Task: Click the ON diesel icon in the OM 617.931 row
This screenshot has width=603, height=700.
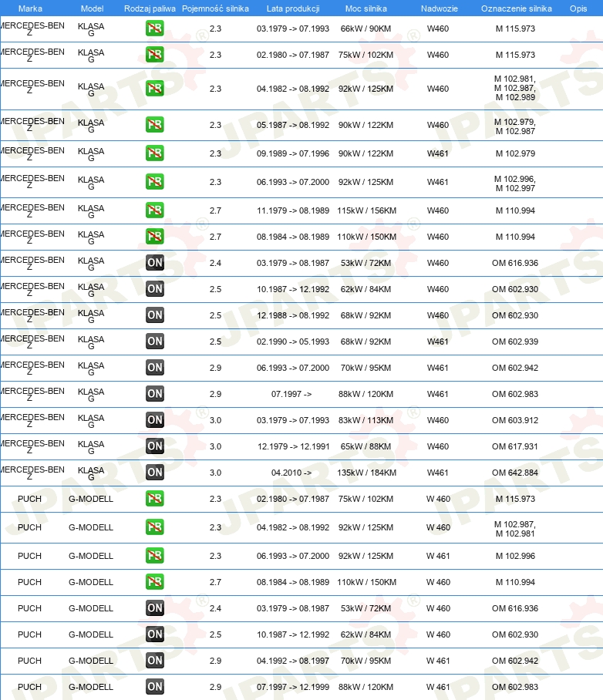Action: [154, 446]
